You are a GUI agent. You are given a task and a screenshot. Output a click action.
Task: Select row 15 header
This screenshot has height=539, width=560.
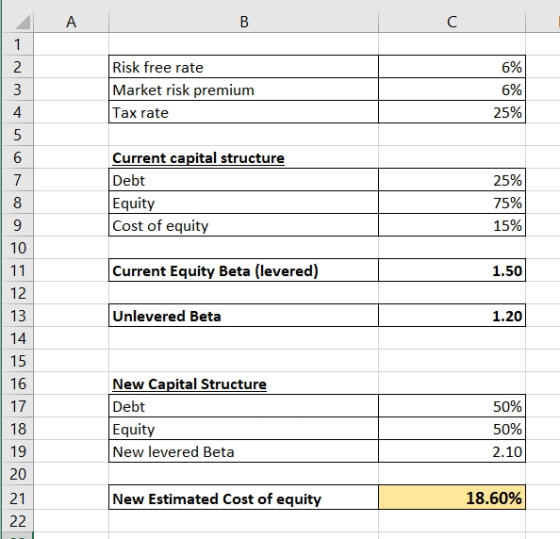click(18, 361)
